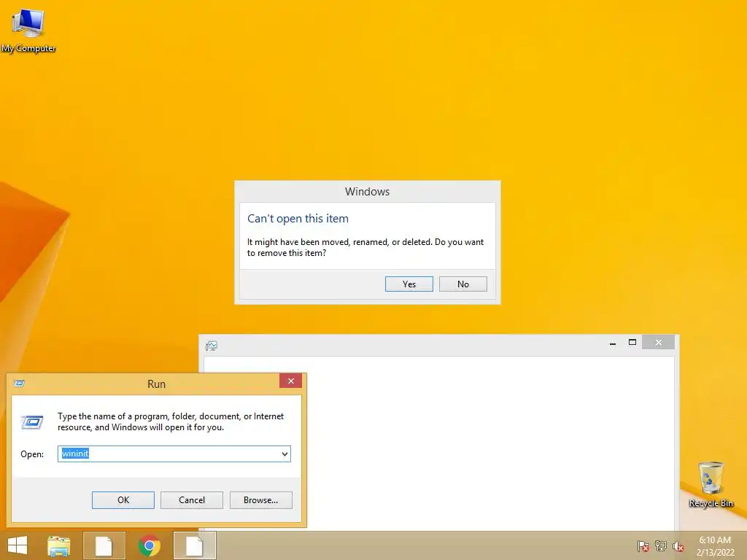Click the "Windows" dialog title text

tap(368, 192)
